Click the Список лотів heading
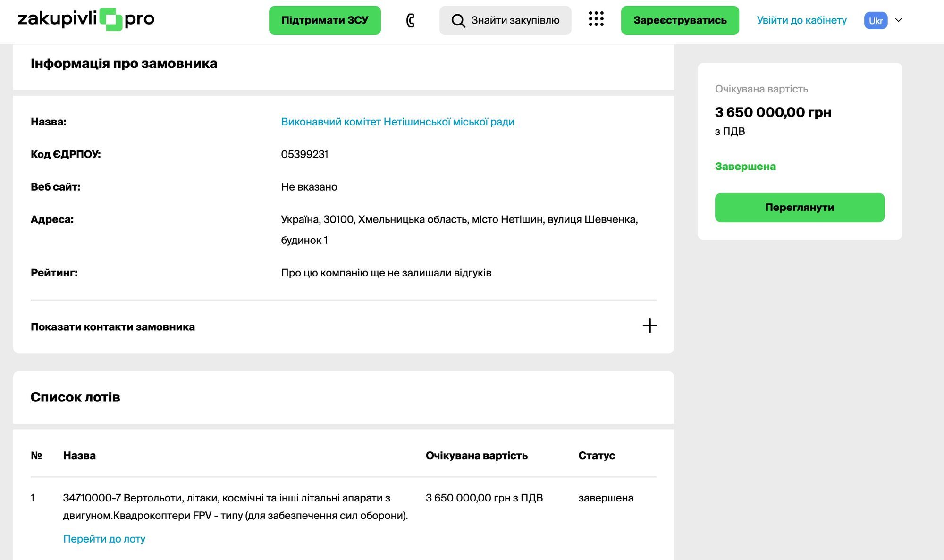This screenshot has height=560, width=944. click(x=76, y=397)
